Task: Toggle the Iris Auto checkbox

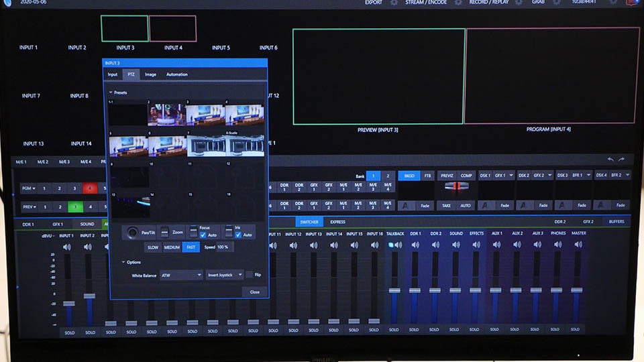Action: (x=238, y=235)
